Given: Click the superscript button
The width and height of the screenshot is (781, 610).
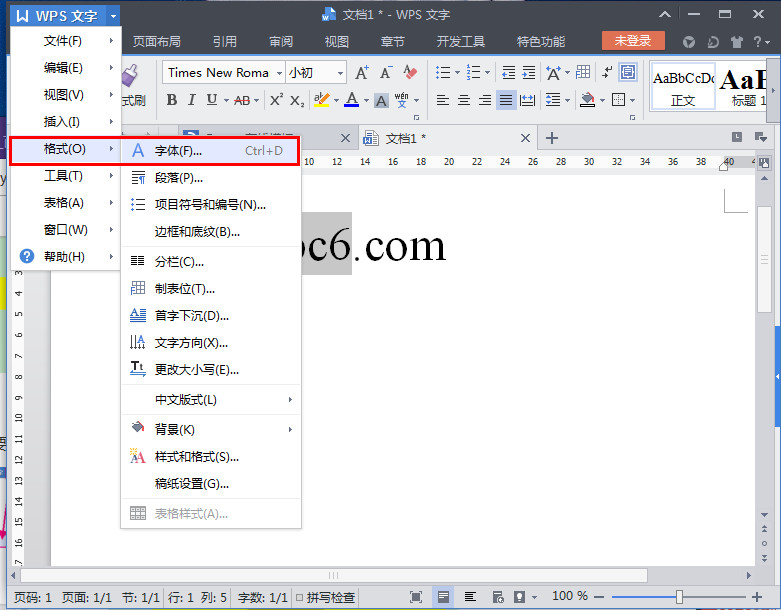Looking at the screenshot, I should point(277,100).
